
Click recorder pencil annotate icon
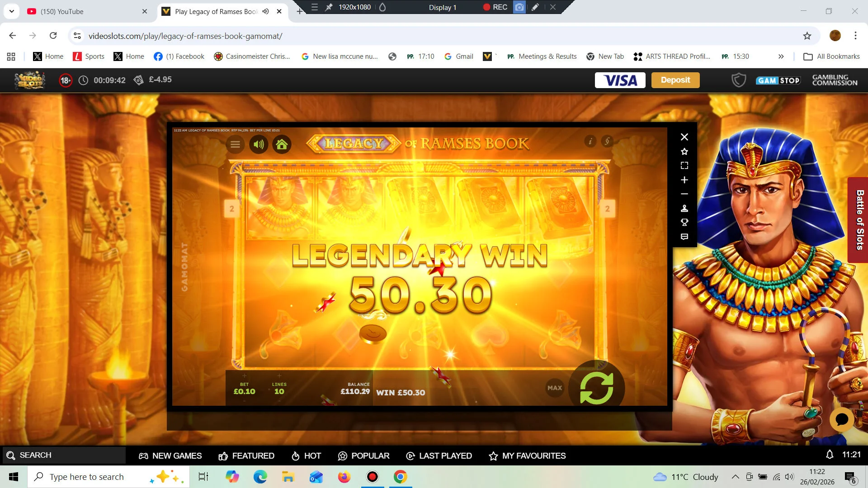535,7
